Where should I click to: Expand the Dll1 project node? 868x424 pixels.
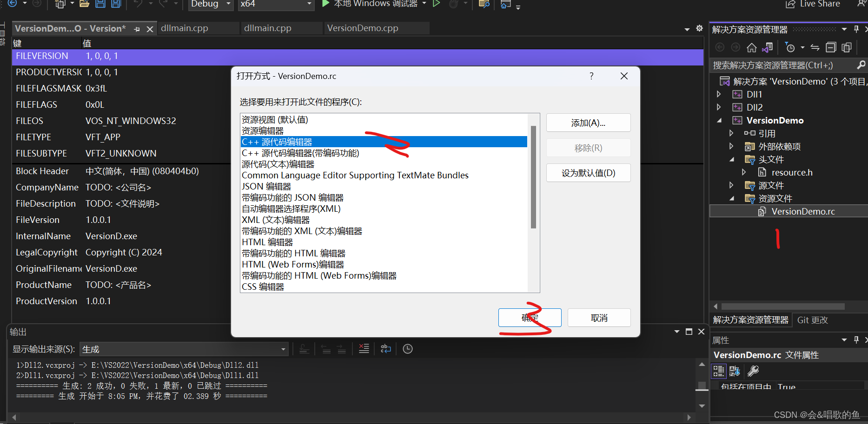(x=718, y=94)
